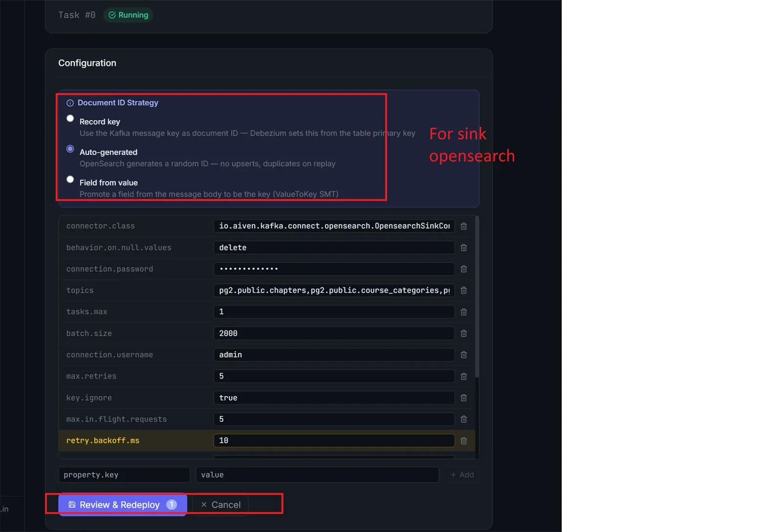
Task: Delete the batch.size row
Action: 464,333
